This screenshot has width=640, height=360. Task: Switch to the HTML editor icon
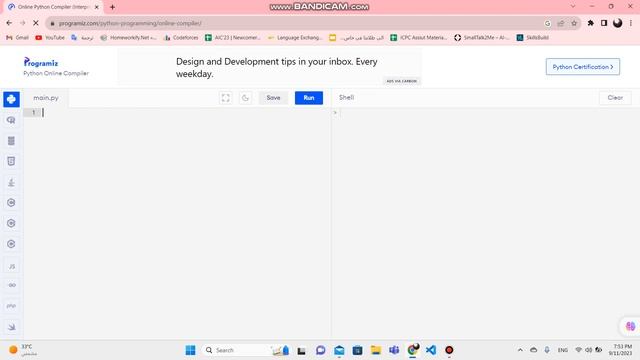pos(11,161)
